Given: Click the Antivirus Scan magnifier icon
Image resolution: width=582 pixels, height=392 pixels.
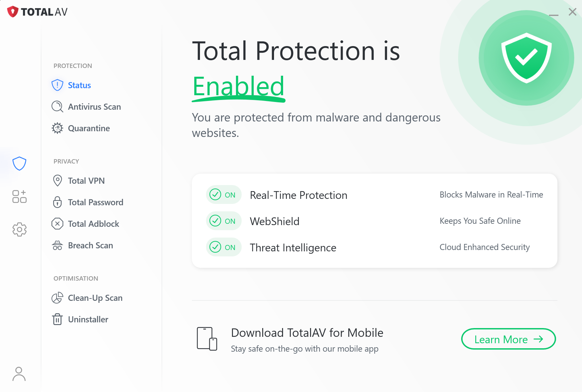Looking at the screenshot, I should pyautogui.click(x=57, y=107).
